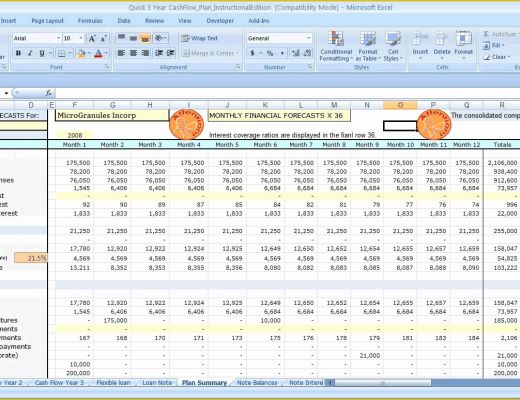The width and height of the screenshot is (520, 400).
Task: Open Font dialog launcher
Action: click(x=107, y=67)
